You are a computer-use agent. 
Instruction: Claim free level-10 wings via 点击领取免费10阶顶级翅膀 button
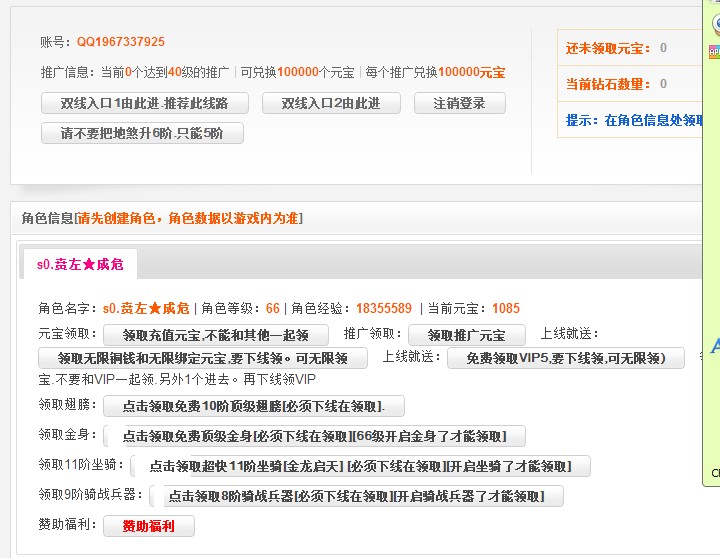click(x=254, y=406)
